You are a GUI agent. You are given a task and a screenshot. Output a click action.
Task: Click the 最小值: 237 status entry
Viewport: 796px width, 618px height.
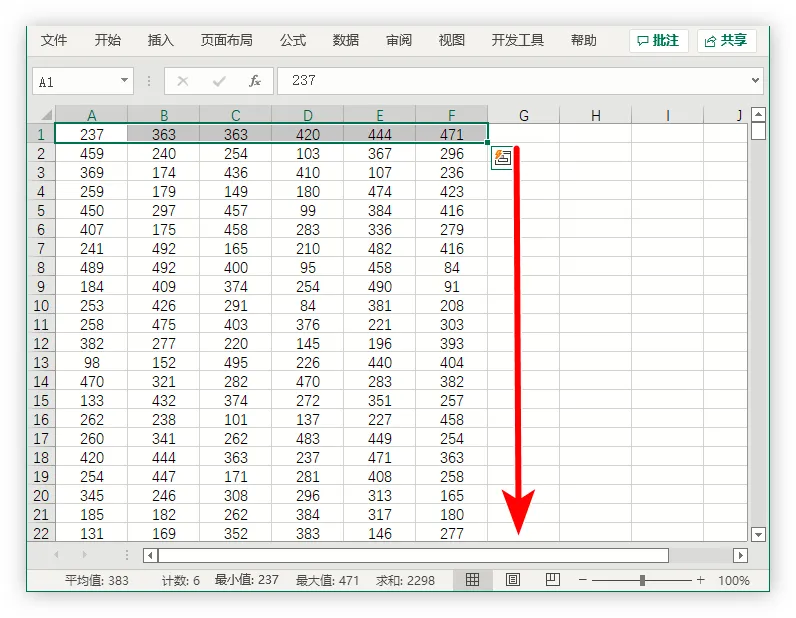(247, 580)
